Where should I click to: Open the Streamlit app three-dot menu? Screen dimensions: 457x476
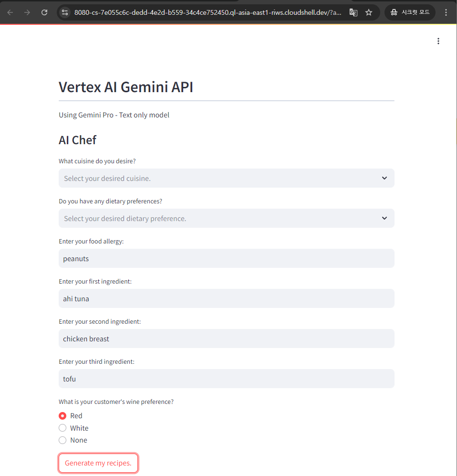(438, 41)
